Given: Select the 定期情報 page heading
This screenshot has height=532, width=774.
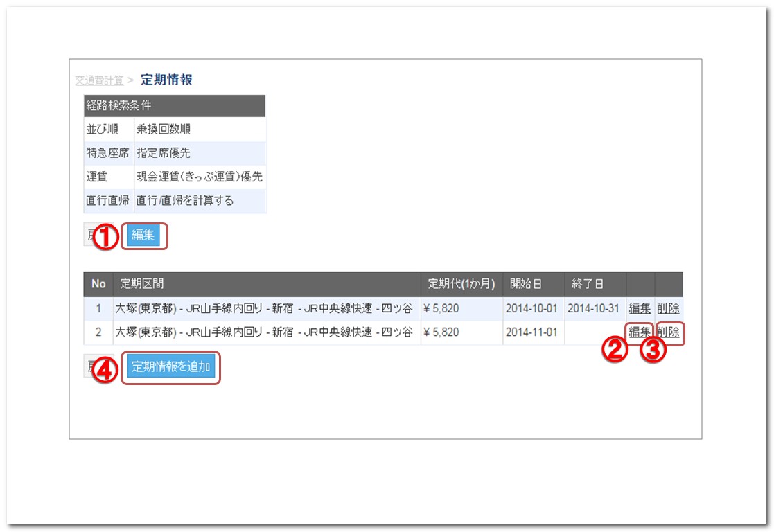Looking at the screenshot, I should click(166, 80).
